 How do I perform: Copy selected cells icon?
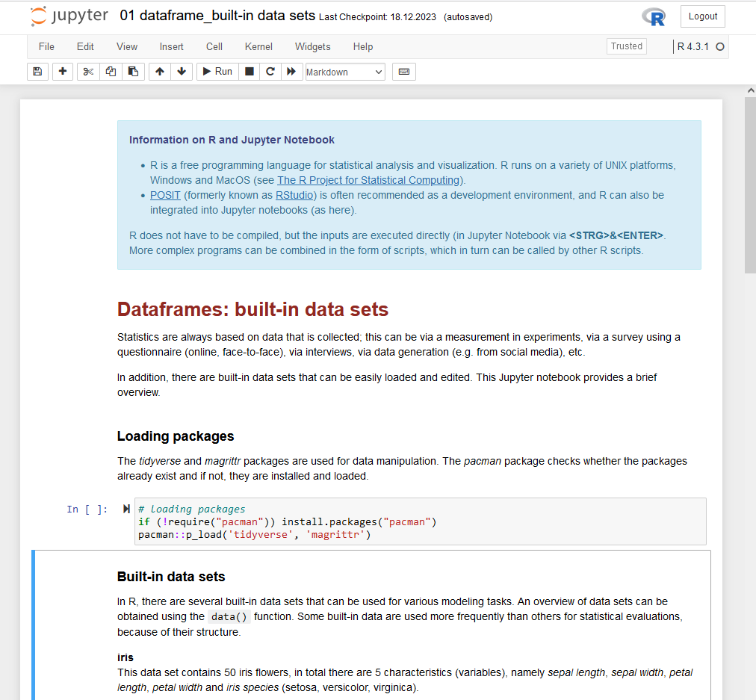coord(111,72)
